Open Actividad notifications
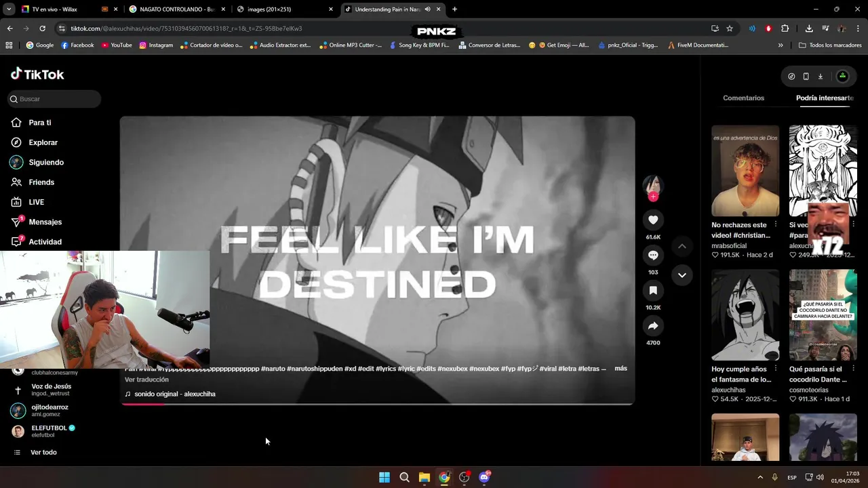 coord(45,242)
